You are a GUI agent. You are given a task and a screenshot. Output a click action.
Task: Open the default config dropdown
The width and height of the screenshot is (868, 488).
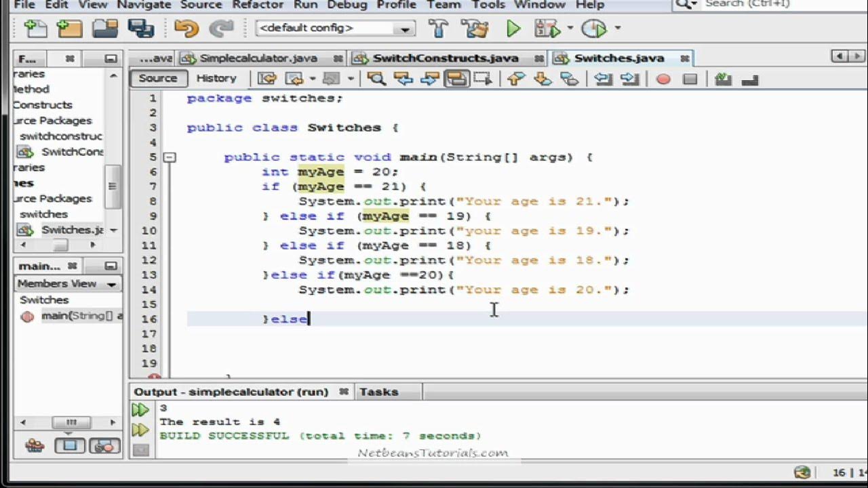pyautogui.click(x=336, y=28)
